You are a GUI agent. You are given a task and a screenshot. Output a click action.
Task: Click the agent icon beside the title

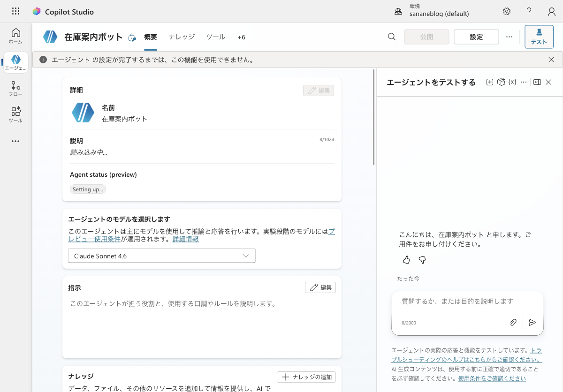click(50, 37)
